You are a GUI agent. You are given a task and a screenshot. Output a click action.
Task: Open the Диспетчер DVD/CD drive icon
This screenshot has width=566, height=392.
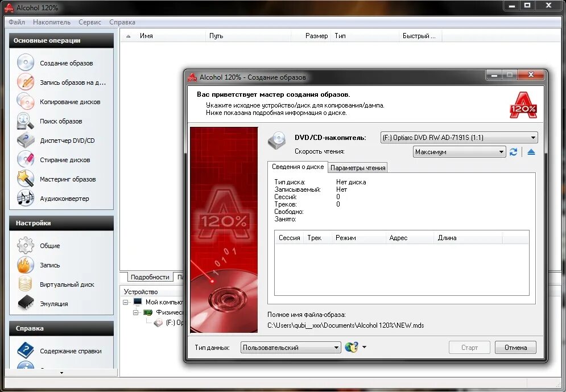[25, 140]
